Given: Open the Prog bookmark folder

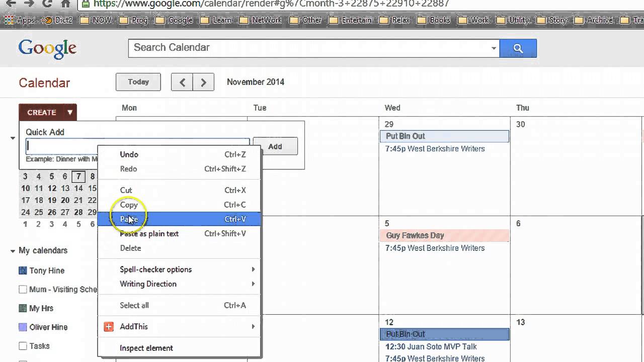Looking at the screenshot, I should click(x=134, y=20).
